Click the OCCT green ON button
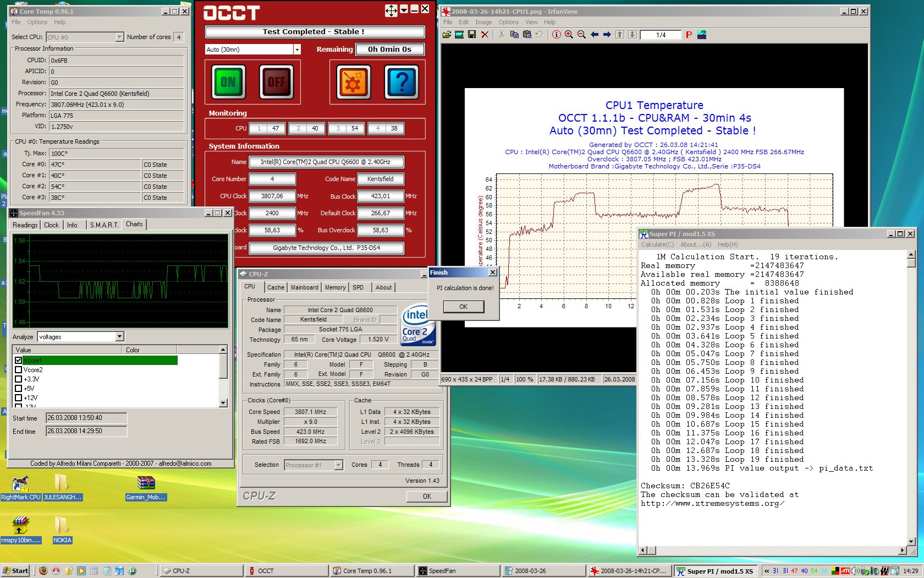This screenshot has width=924, height=578. click(x=228, y=82)
